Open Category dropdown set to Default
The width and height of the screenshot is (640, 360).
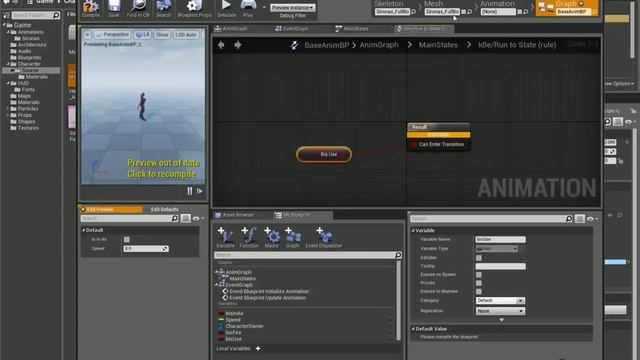[x=500, y=300]
